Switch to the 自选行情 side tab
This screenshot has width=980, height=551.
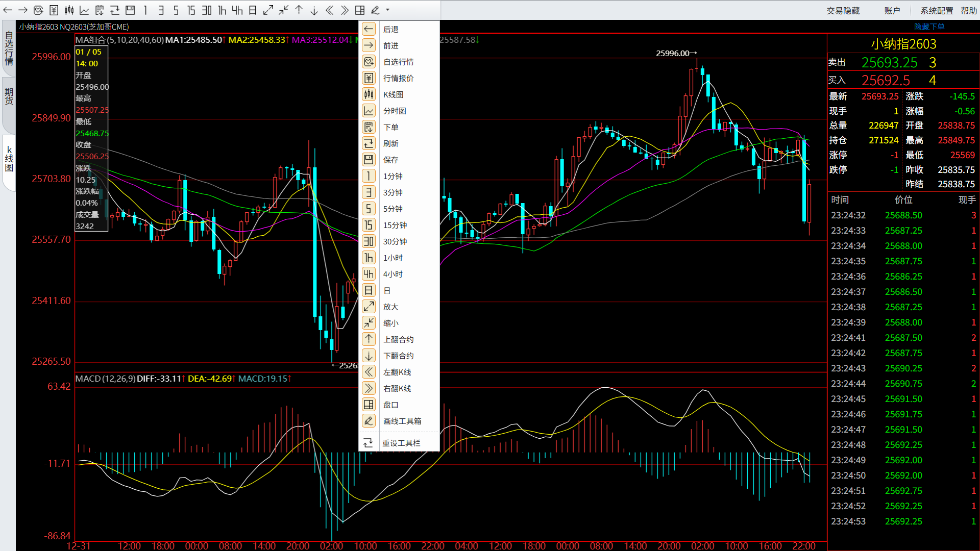(9, 48)
